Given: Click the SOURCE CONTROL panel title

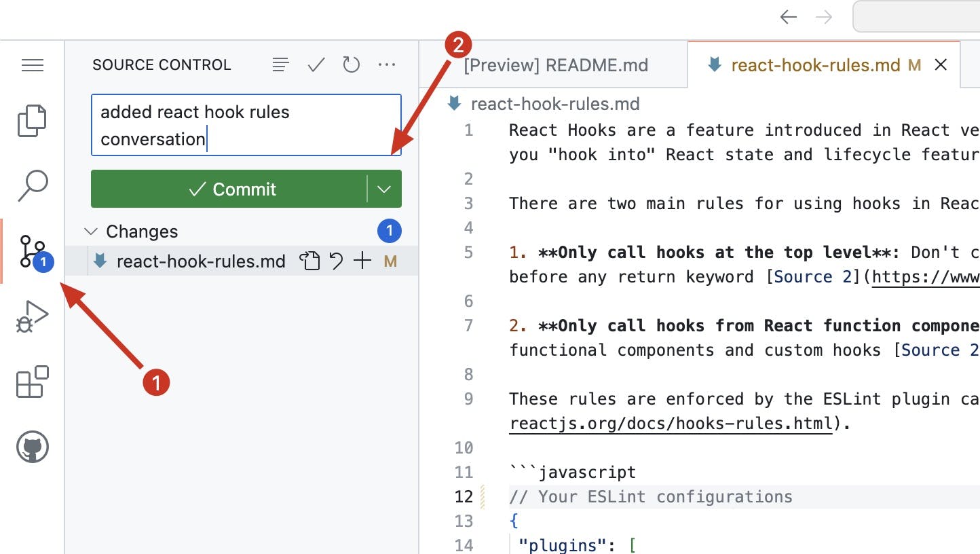Looking at the screenshot, I should click(x=162, y=65).
